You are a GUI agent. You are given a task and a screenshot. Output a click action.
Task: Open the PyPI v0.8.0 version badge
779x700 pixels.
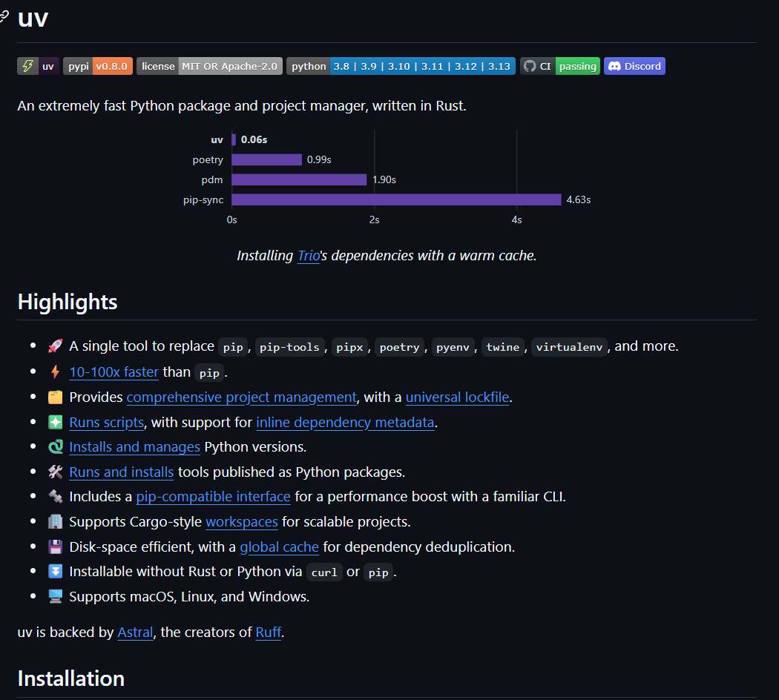(98, 66)
